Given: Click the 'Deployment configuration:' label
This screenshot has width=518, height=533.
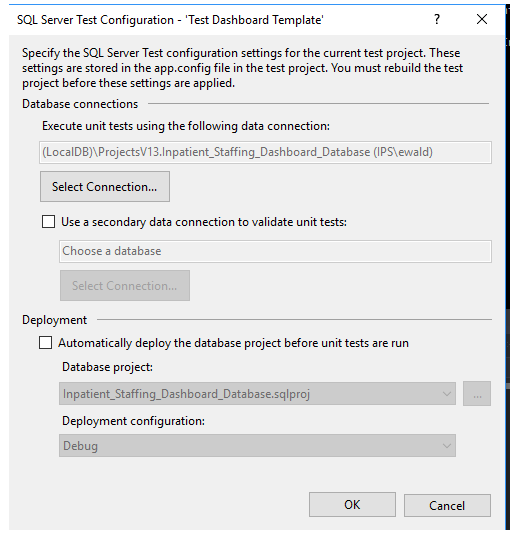Looking at the screenshot, I should pyautogui.click(x=133, y=421).
